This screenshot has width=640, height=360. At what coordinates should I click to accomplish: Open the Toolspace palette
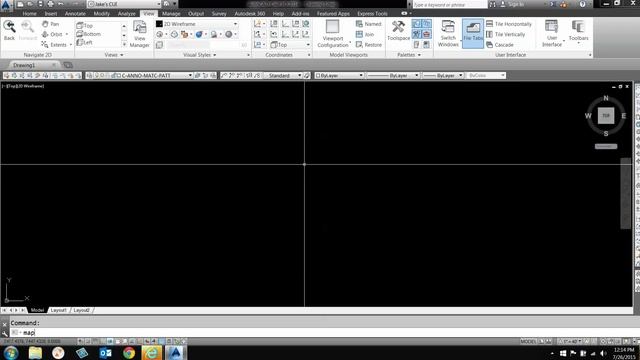(398, 31)
